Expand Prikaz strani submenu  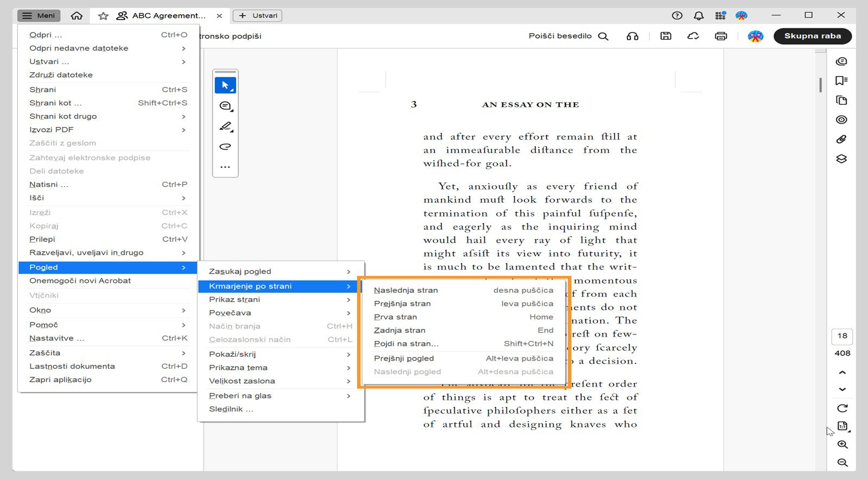pyautogui.click(x=281, y=299)
